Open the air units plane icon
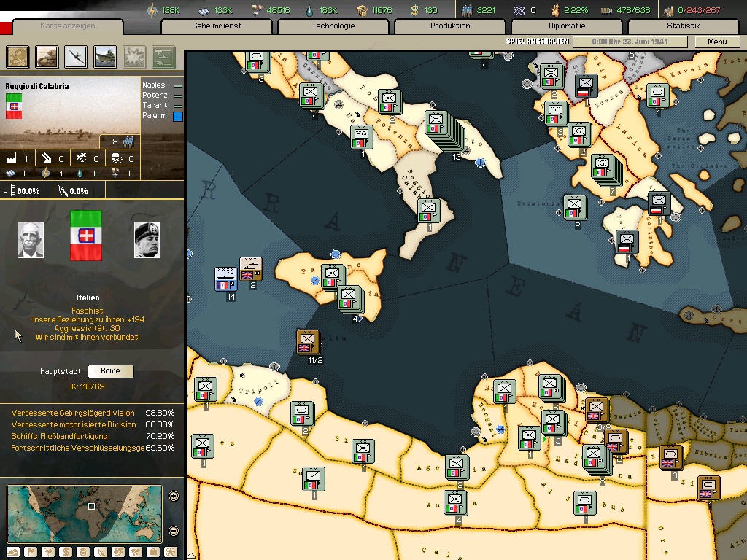Image resolution: width=747 pixels, height=560 pixels. pos(76,57)
